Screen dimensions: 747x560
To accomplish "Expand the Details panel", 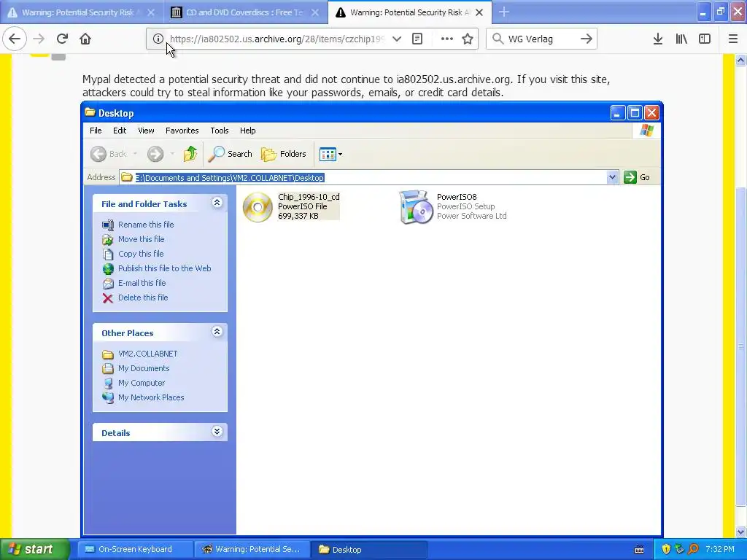I will (x=217, y=432).
